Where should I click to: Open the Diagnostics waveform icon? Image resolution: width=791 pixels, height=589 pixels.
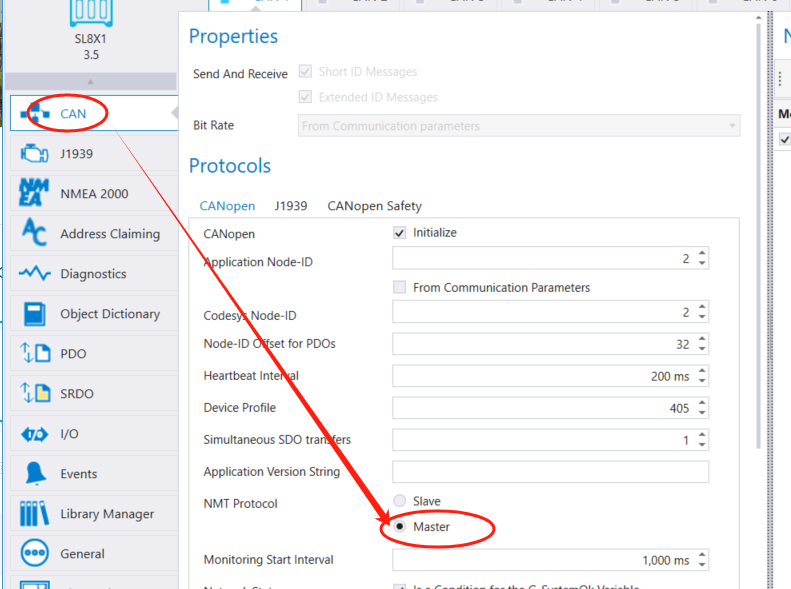coord(35,274)
